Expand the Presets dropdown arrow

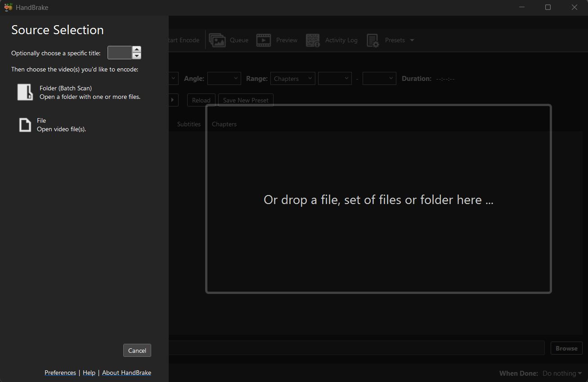click(412, 40)
